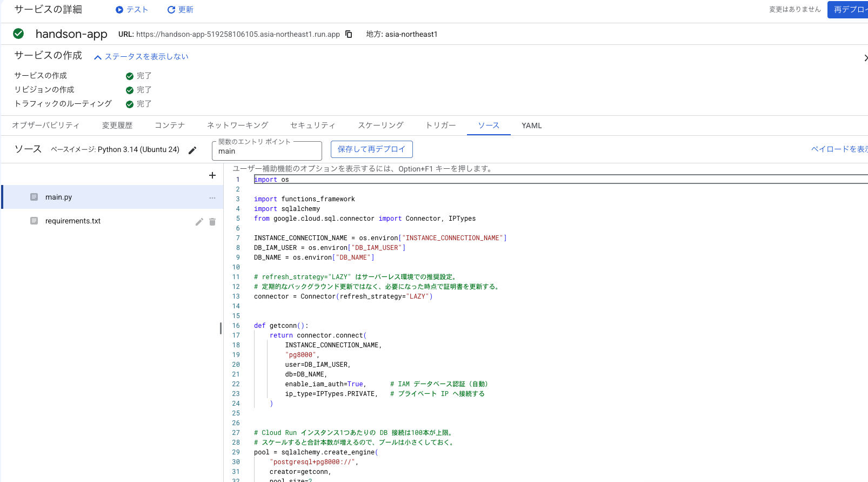Click the creator=getconn line
868x482 pixels.
coord(300,472)
